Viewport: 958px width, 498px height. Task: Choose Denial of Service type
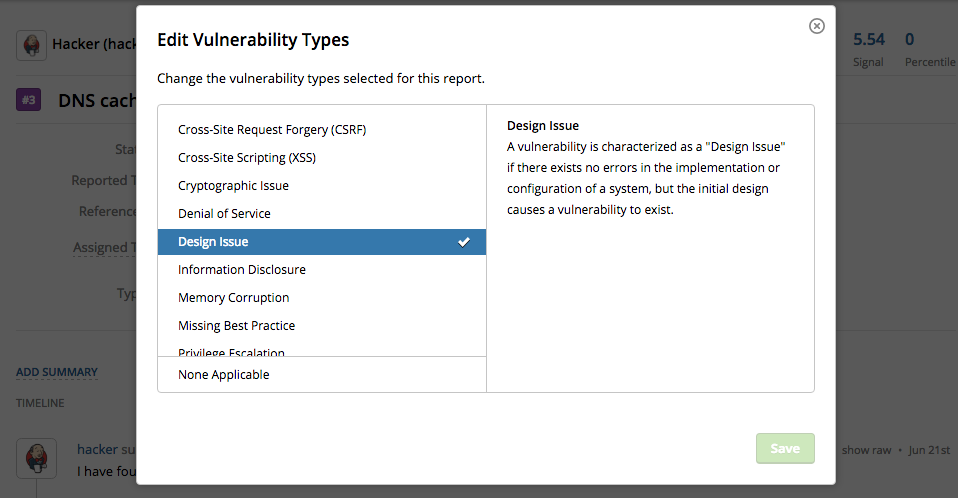pos(322,214)
